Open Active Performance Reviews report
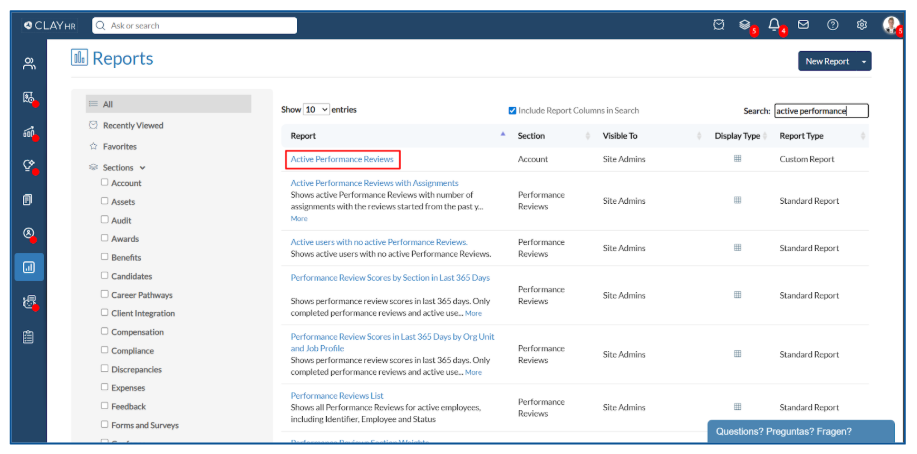Image resolution: width=917 pixels, height=454 pixels. click(x=342, y=159)
